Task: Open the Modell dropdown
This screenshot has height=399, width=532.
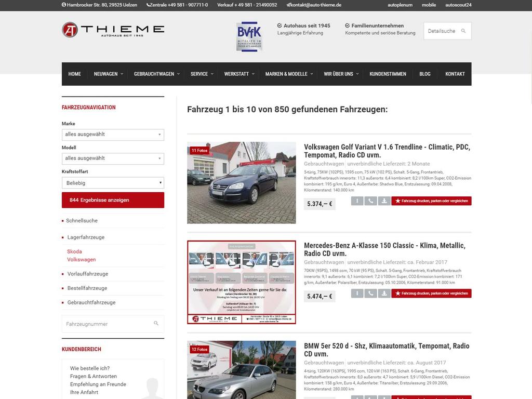Action: coord(113,158)
